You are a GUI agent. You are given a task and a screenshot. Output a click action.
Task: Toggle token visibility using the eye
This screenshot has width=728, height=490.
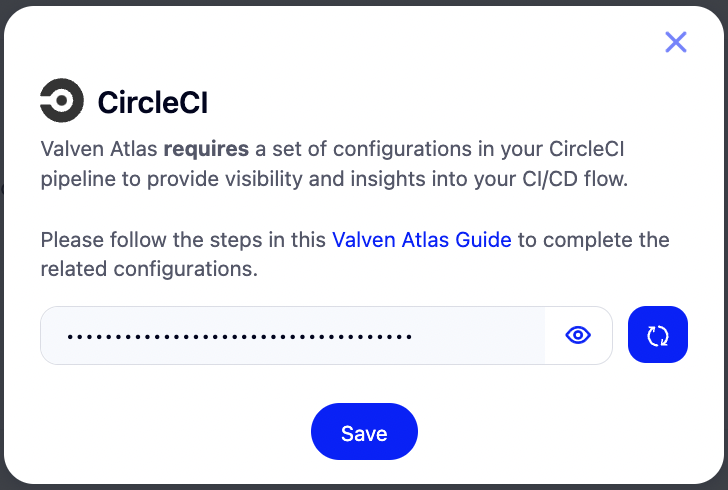[578, 335]
